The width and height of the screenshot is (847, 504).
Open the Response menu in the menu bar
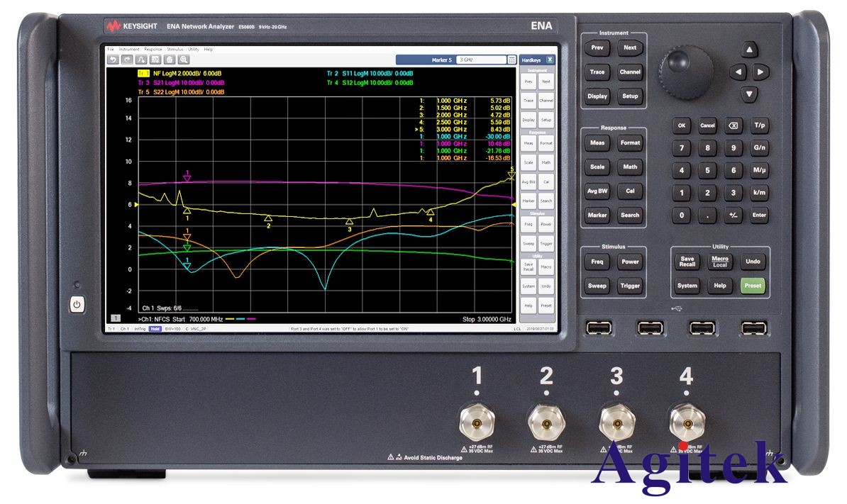tap(153, 49)
